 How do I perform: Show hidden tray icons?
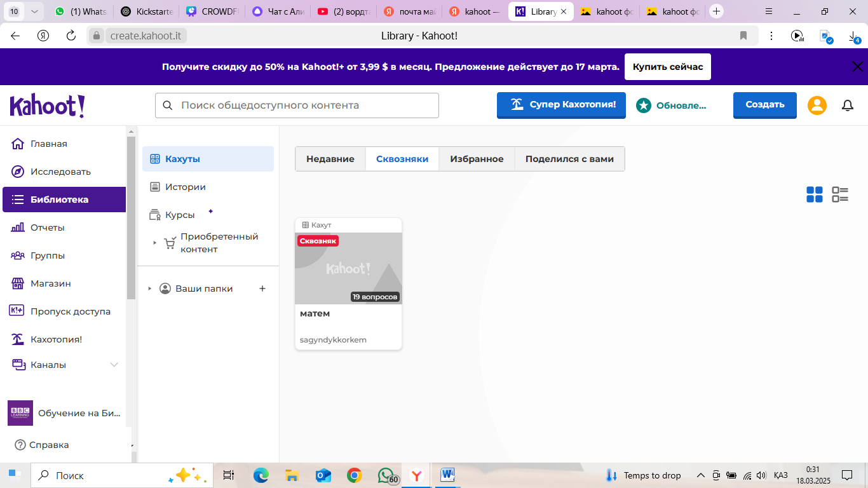[x=701, y=475]
